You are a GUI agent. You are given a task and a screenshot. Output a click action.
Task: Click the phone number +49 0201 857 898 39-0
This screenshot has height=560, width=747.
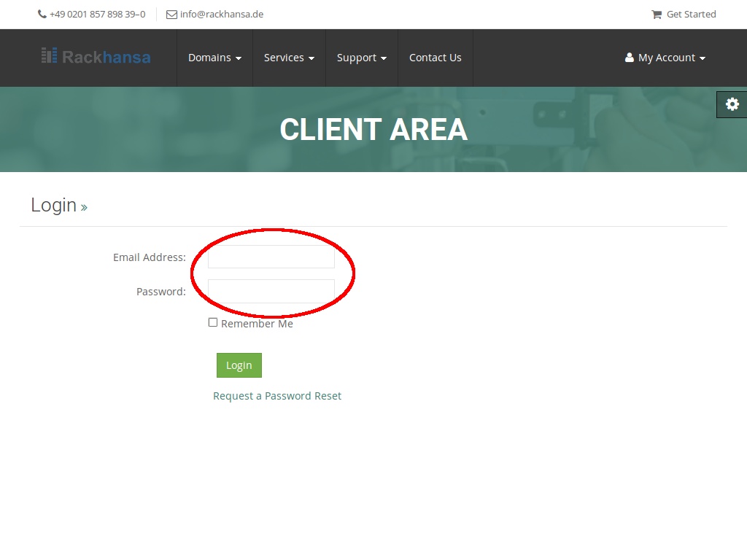tap(98, 15)
